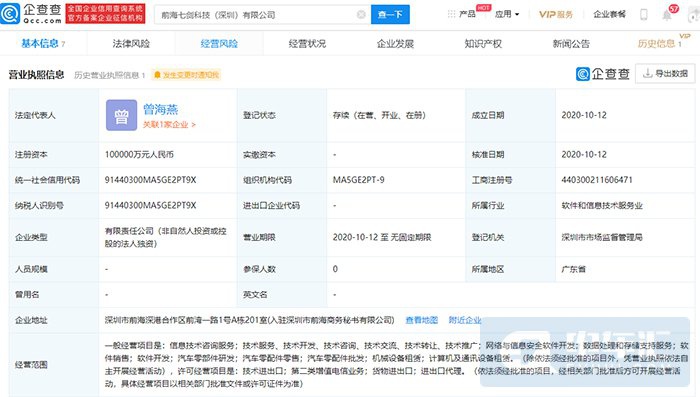Image resolution: width=700 pixels, height=397 pixels.
Task: Click the 企查查 watermark logo above table
Action: click(x=603, y=74)
